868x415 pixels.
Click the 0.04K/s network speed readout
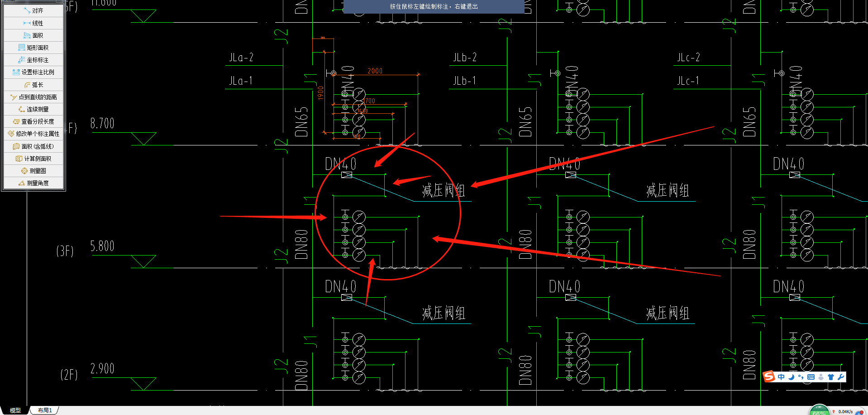tap(845, 412)
